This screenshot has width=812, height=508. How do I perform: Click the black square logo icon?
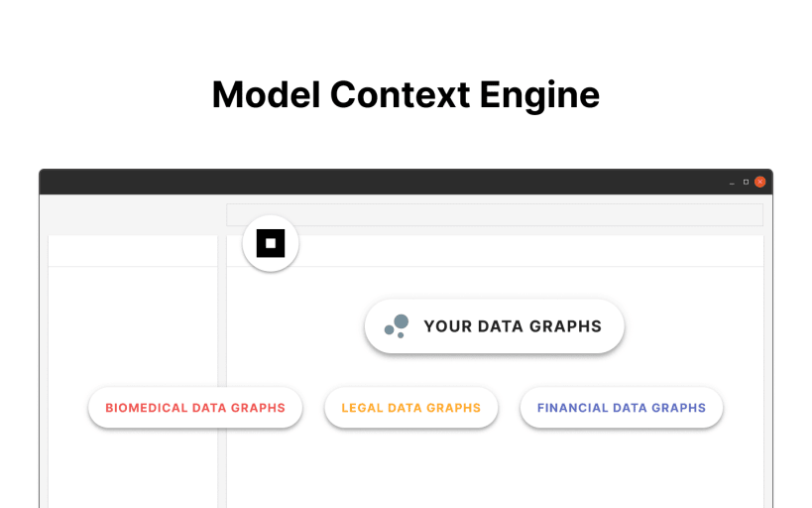click(271, 243)
